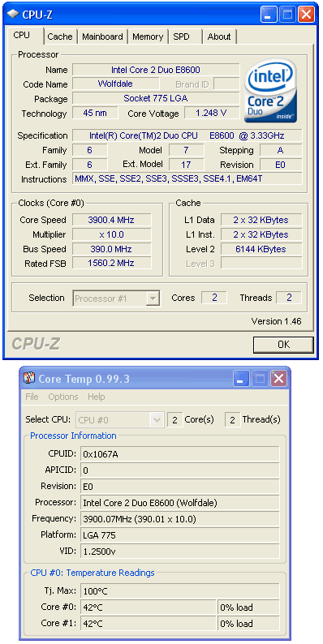
Task: Go to the About tab
Action: 219,36
